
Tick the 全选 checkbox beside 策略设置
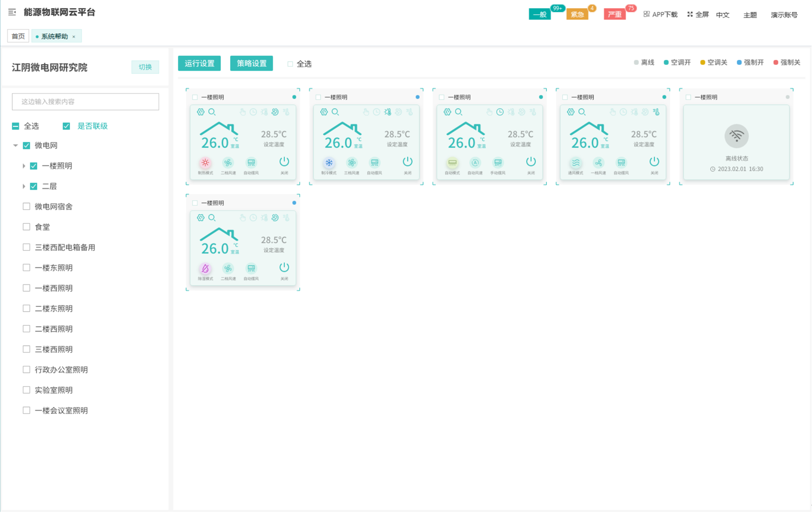coord(290,64)
